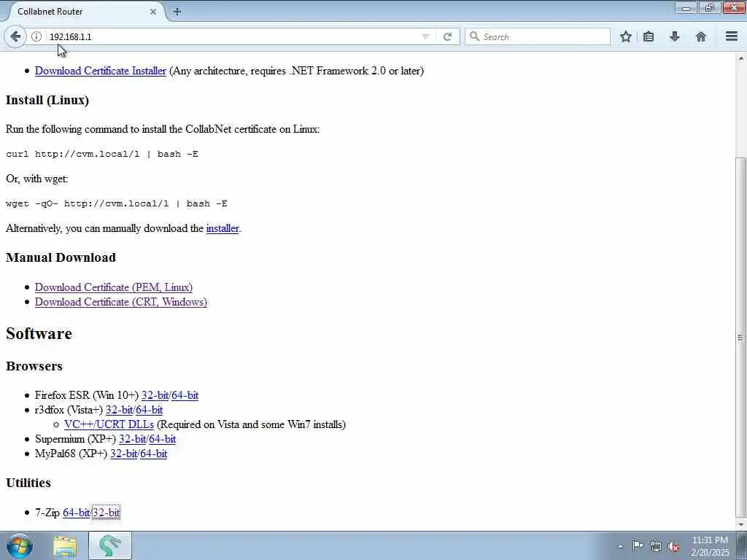
Task: Download Firefox ESR 32-bit
Action: tap(155, 395)
